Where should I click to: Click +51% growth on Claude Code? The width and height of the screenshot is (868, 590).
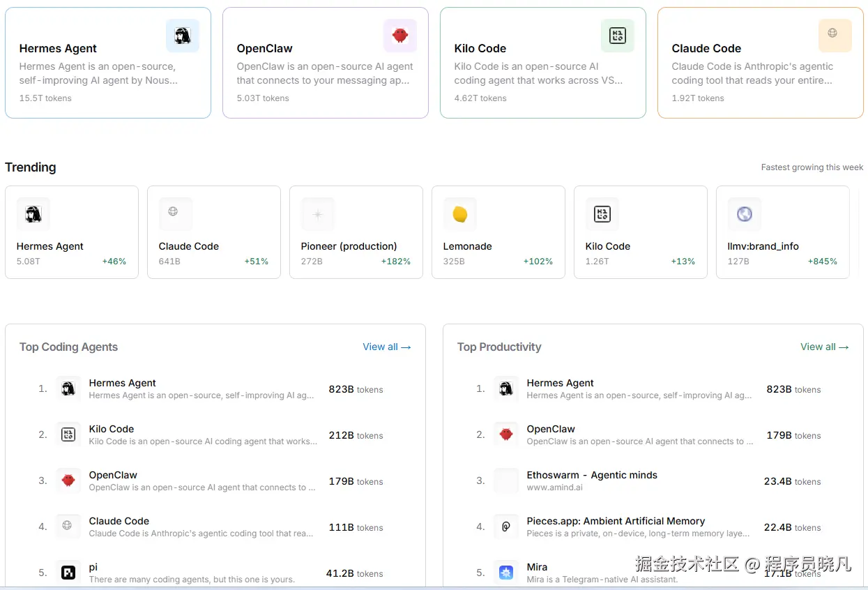(257, 262)
